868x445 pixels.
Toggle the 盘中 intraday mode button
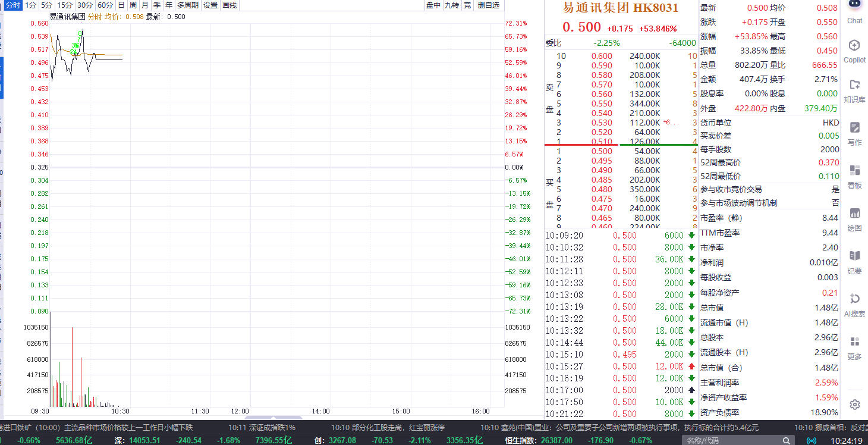tap(433, 5)
